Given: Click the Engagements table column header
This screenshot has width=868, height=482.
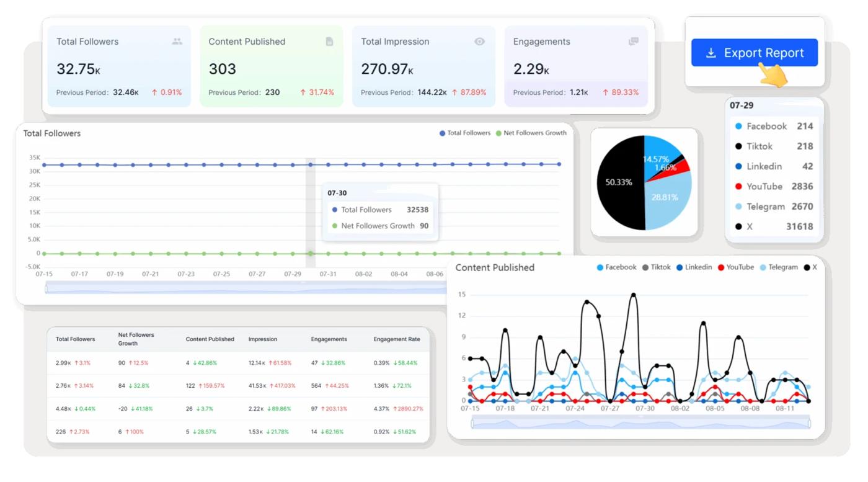Looking at the screenshot, I should pyautogui.click(x=329, y=339).
